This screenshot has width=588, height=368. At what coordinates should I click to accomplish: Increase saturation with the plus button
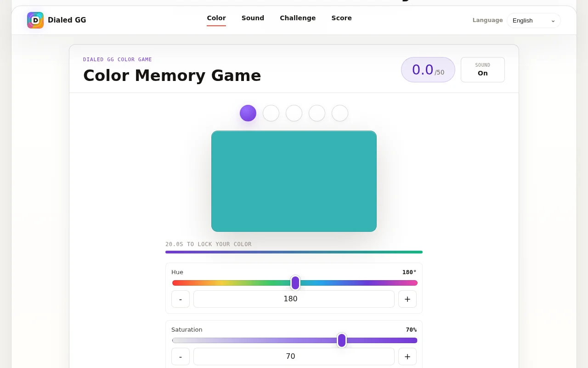click(x=407, y=356)
